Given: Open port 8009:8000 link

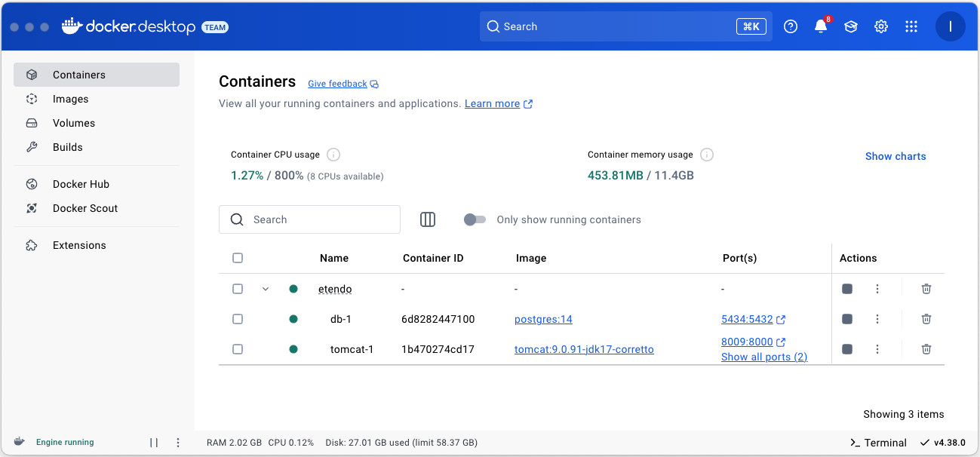Looking at the screenshot, I should (747, 342).
